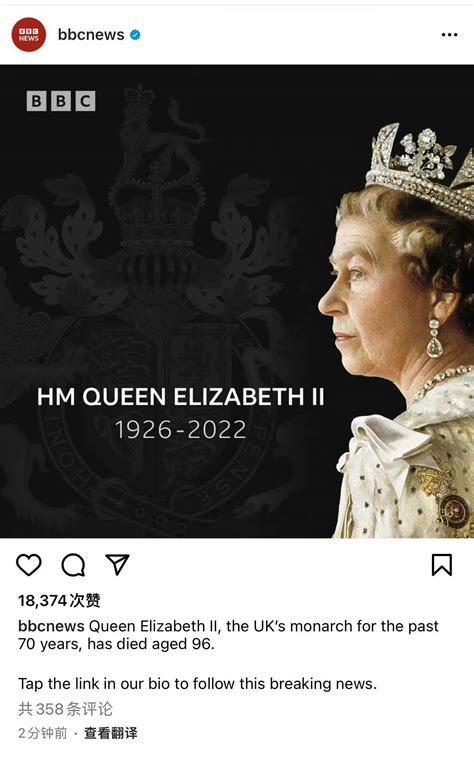Click the bbcnews username in the caption
474x762 pixels.
(51, 626)
